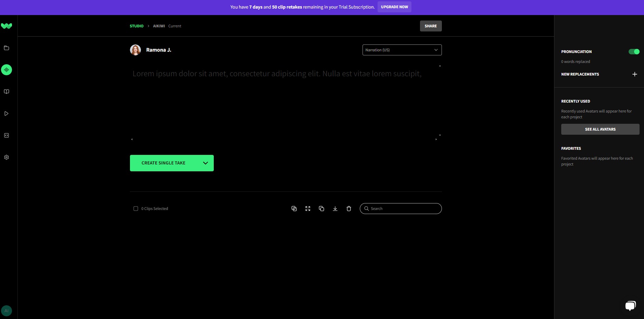Add new replacement with plus icon

(x=635, y=74)
